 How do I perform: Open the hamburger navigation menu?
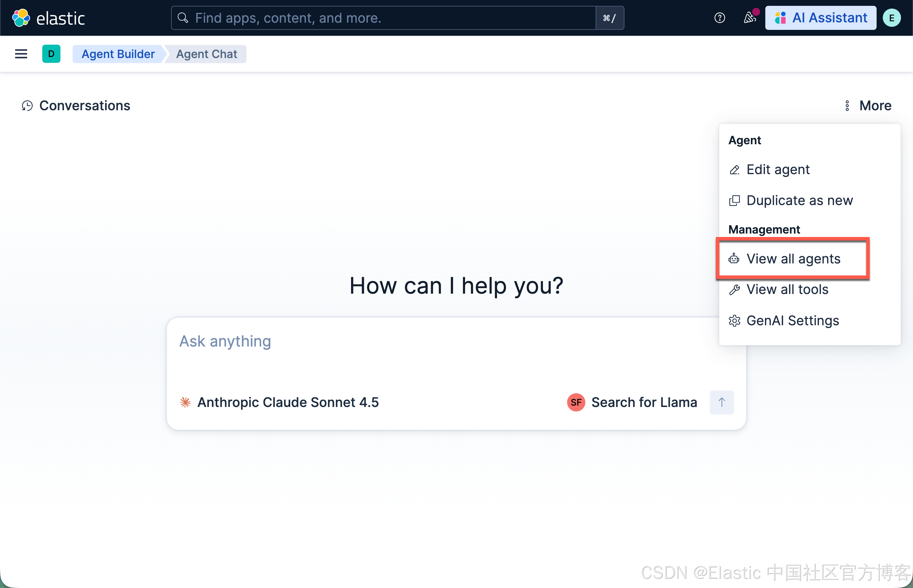coord(21,54)
